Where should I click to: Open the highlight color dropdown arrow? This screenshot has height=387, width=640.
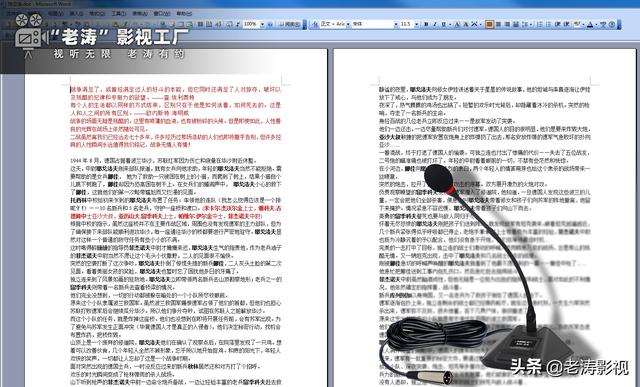(x=583, y=24)
